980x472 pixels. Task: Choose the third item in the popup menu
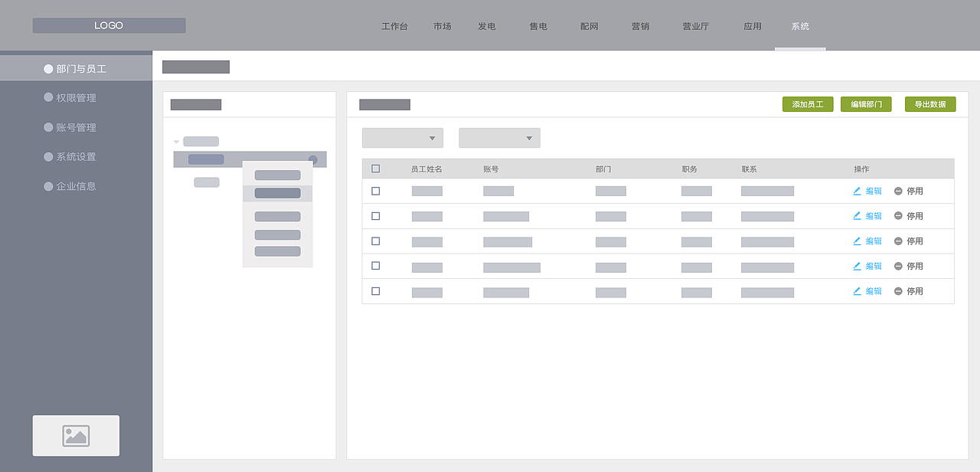277,217
